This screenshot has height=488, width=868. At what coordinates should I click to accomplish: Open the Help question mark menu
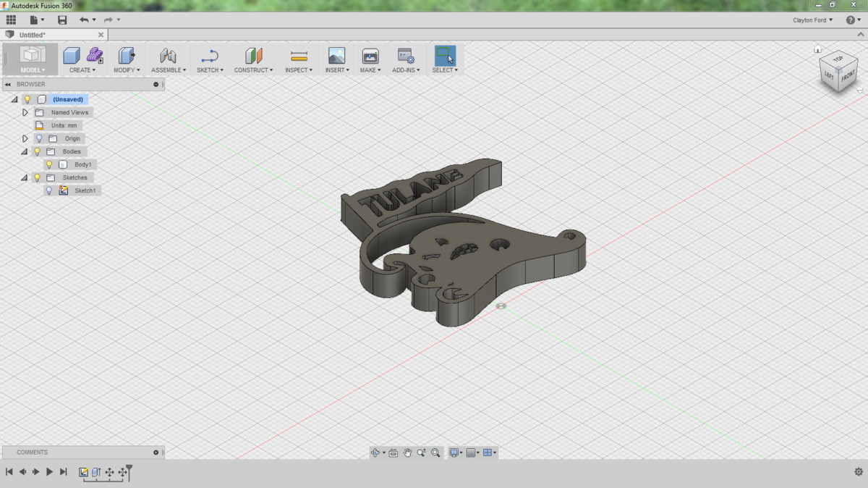tap(854, 20)
